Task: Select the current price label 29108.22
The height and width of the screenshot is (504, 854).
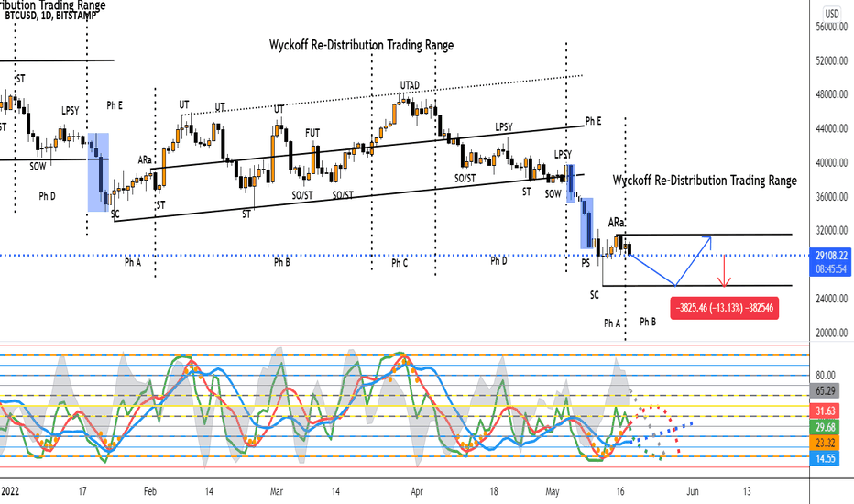Action: [832, 257]
